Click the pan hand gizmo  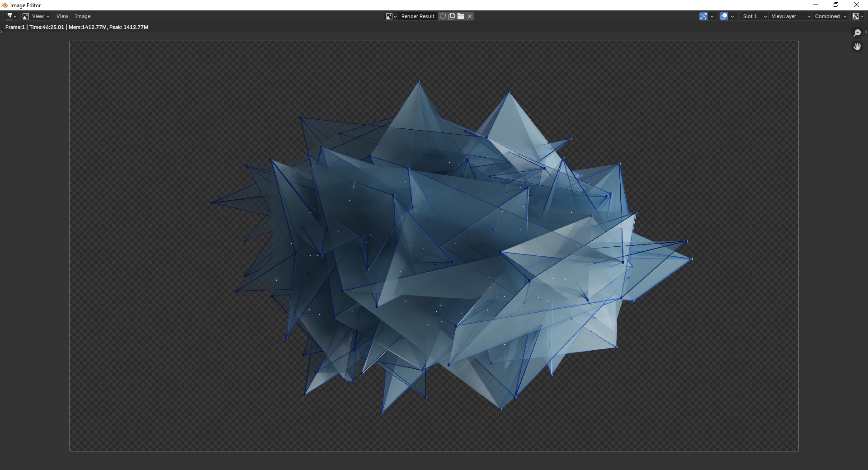pyautogui.click(x=857, y=47)
